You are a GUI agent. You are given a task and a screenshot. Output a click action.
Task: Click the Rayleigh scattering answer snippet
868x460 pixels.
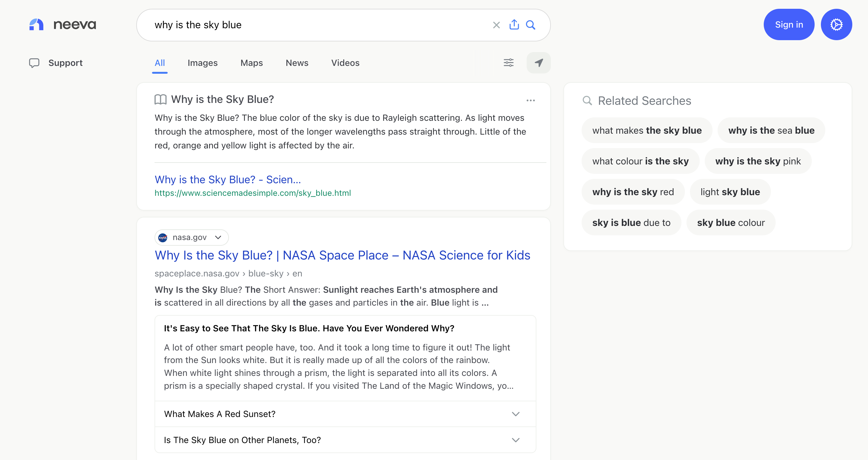[340, 131]
